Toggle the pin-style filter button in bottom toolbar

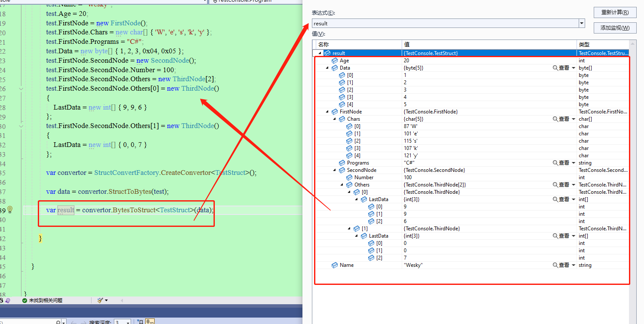(140, 322)
